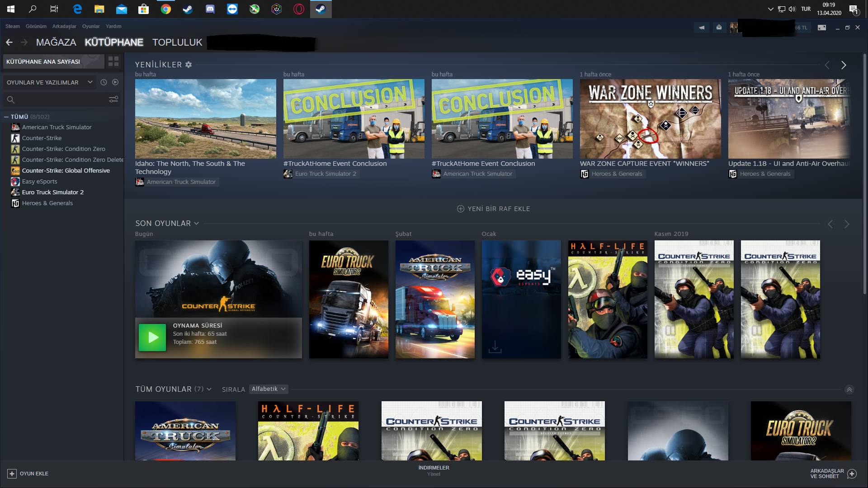The width and height of the screenshot is (868, 488).
Task: Click previous arrow in Son Oyunlar shelf
Action: click(x=830, y=224)
